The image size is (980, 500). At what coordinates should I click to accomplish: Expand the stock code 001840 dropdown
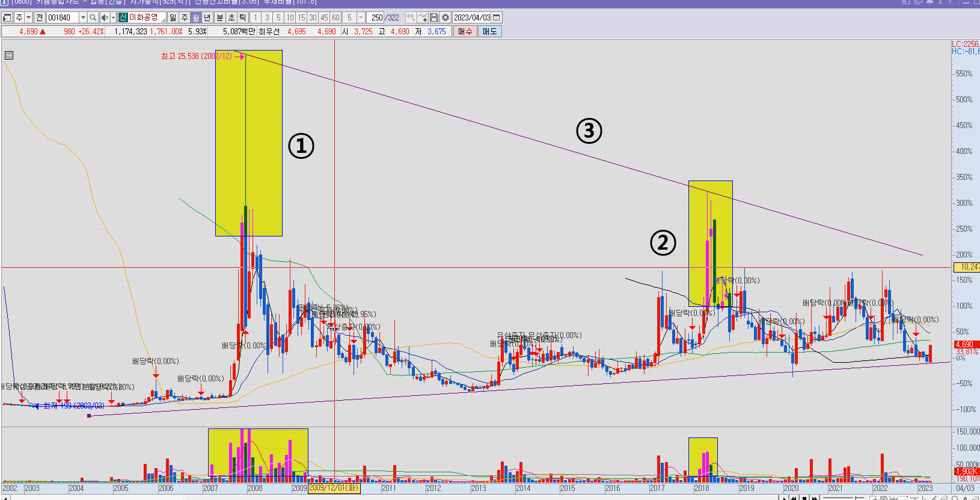83,17
